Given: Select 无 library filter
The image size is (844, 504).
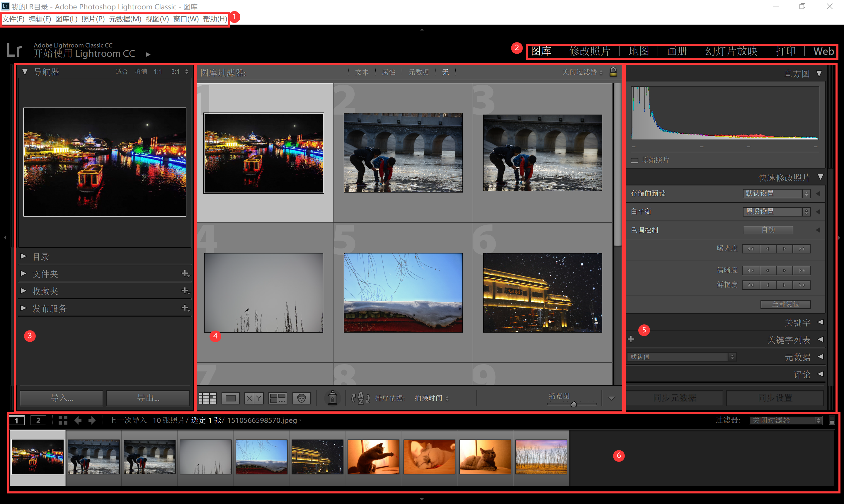Looking at the screenshot, I should 445,72.
